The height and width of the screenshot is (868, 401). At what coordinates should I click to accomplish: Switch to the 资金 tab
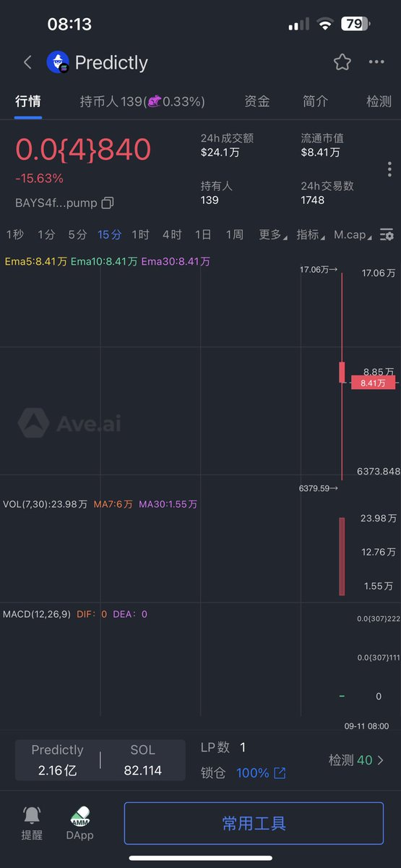coord(257,101)
